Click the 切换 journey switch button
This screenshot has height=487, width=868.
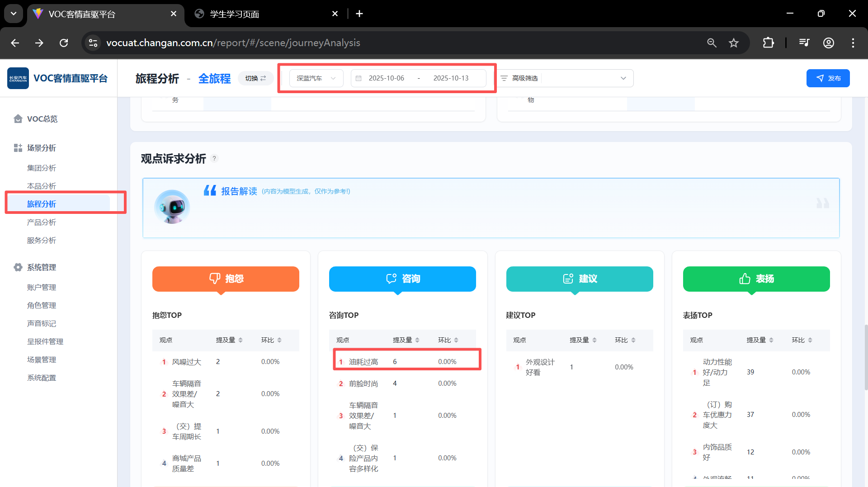[x=255, y=78]
